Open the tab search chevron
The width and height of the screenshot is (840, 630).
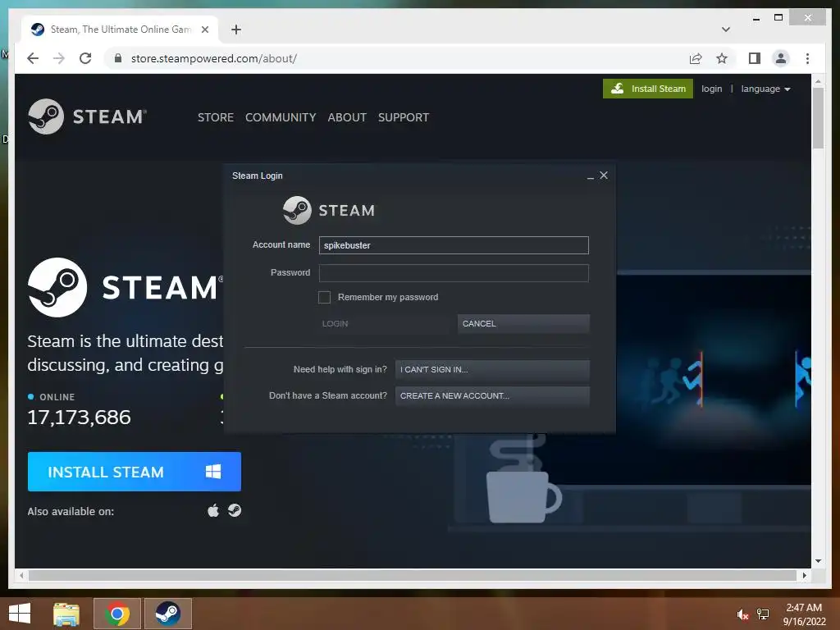point(726,30)
